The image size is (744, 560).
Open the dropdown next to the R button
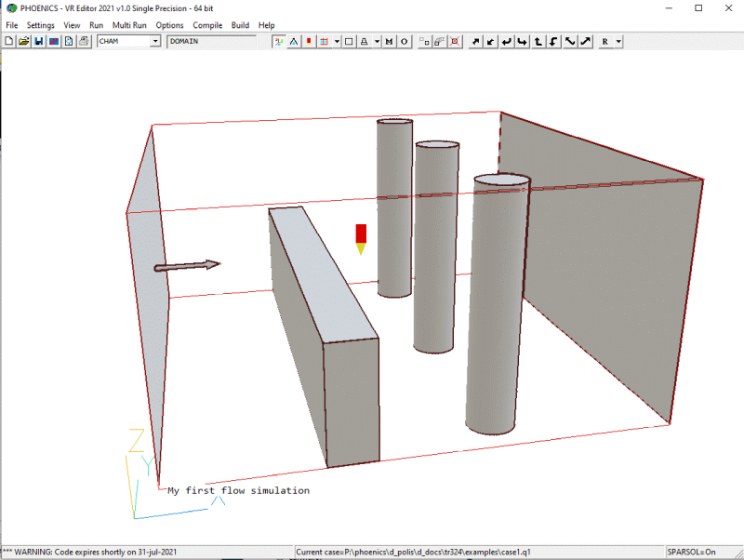[619, 41]
